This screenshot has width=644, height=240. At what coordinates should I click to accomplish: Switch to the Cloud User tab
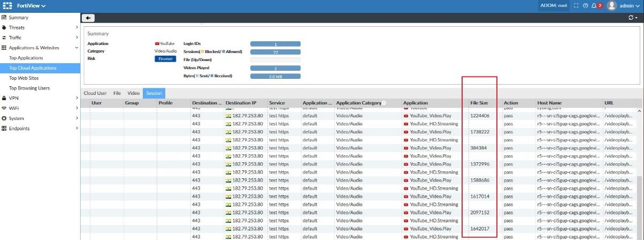95,93
